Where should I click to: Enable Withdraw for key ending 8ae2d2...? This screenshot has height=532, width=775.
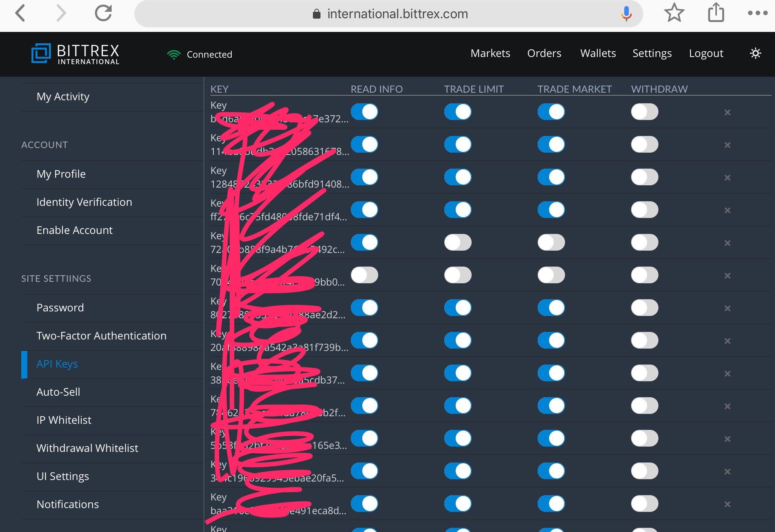pos(645,308)
